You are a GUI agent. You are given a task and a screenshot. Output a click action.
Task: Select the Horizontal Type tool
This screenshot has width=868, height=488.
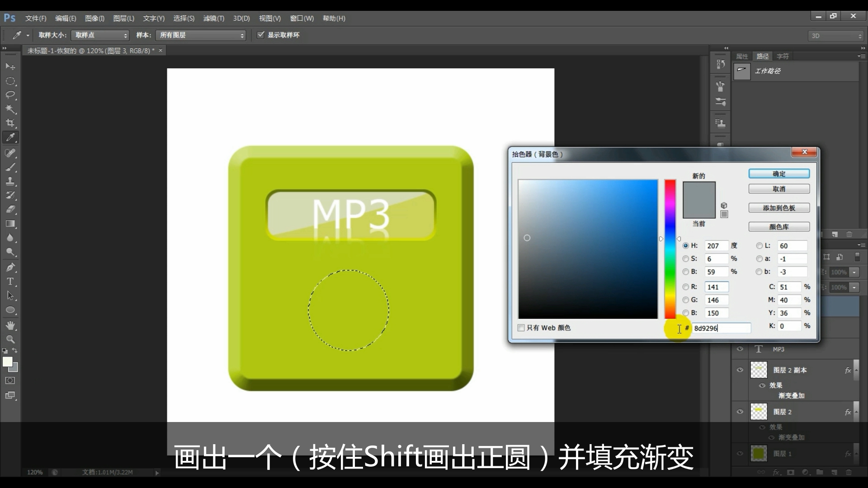coord(10,281)
